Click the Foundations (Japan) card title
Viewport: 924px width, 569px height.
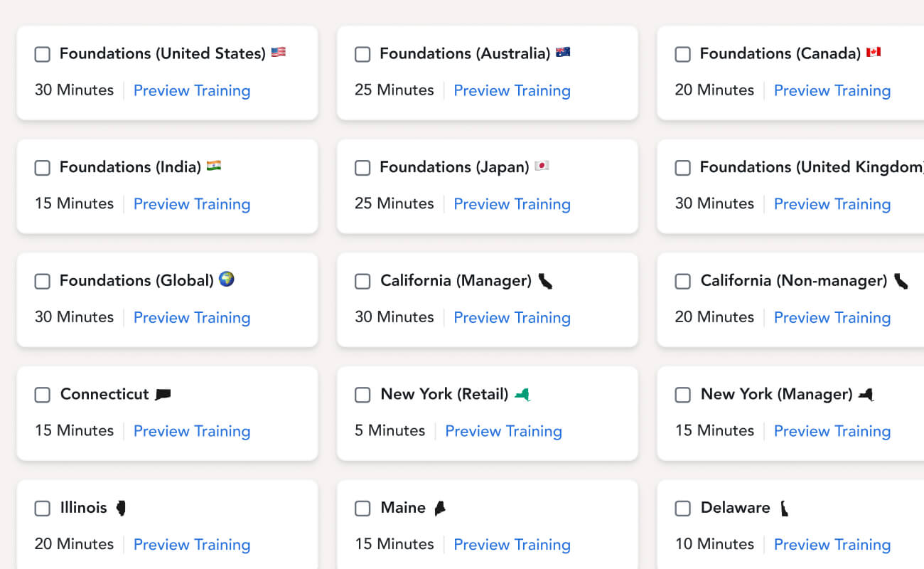[454, 167]
